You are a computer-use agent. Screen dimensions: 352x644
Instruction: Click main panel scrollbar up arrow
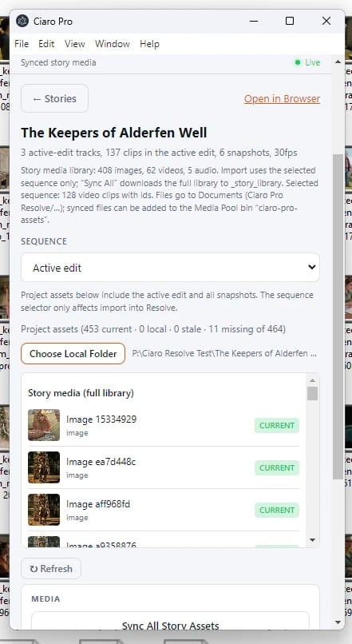click(338, 62)
